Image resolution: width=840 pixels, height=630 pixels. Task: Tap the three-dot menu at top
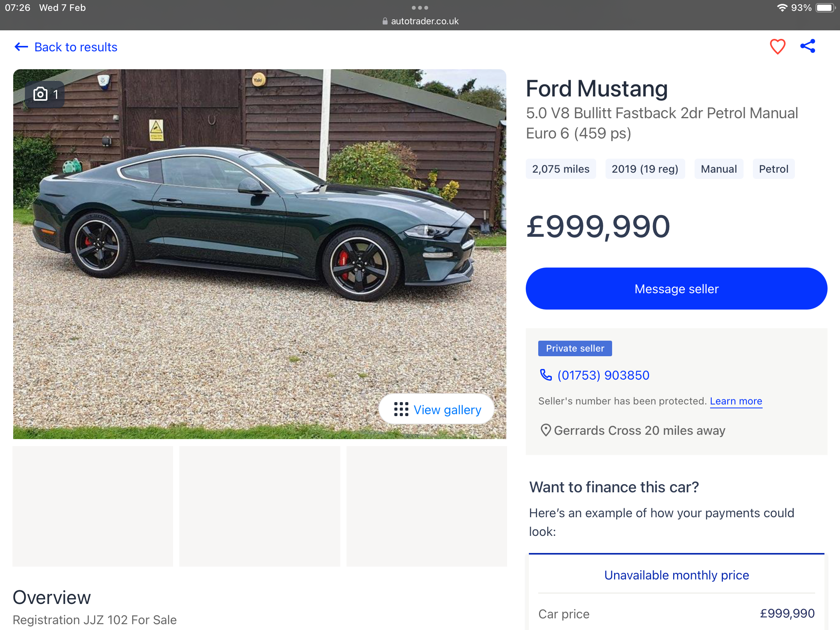420,8
